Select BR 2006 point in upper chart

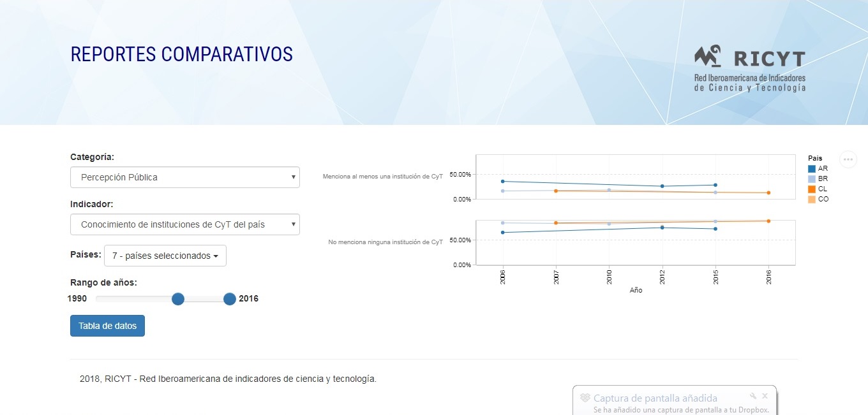coord(503,191)
